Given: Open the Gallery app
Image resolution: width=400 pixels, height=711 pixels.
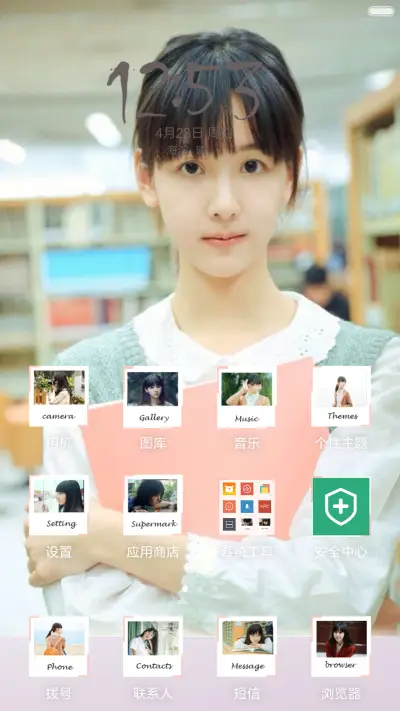Looking at the screenshot, I should tap(153, 397).
